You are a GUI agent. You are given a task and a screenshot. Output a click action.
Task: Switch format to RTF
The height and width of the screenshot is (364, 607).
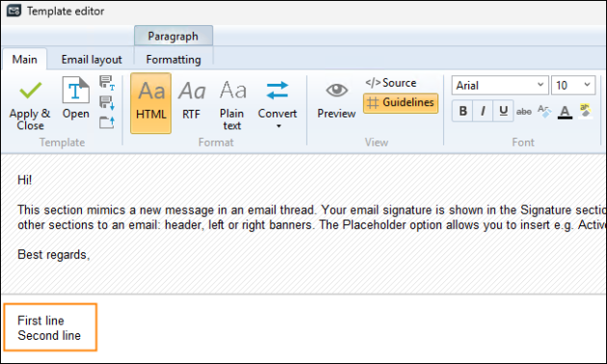[192, 100]
